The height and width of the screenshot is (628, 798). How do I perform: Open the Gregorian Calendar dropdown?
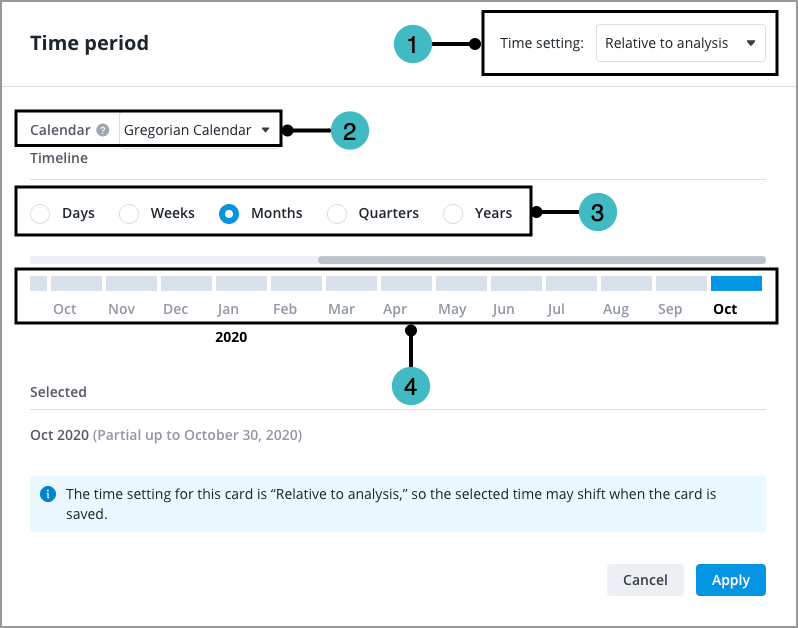[198, 130]
